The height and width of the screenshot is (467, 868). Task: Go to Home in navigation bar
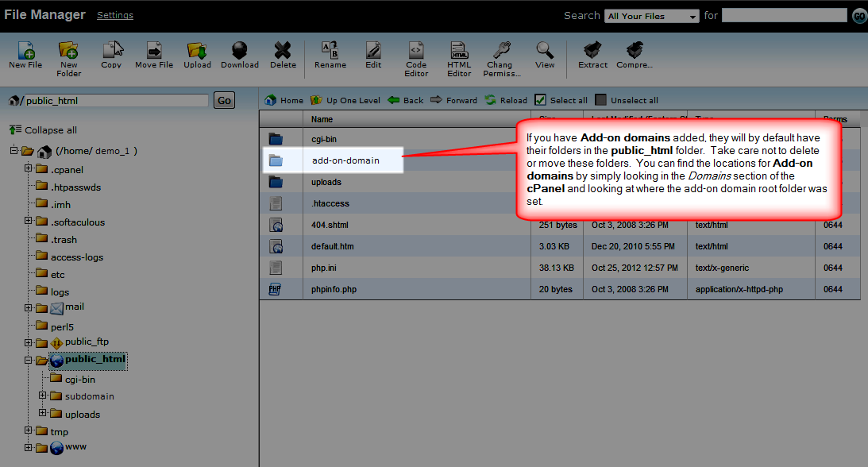click(284, 100)
